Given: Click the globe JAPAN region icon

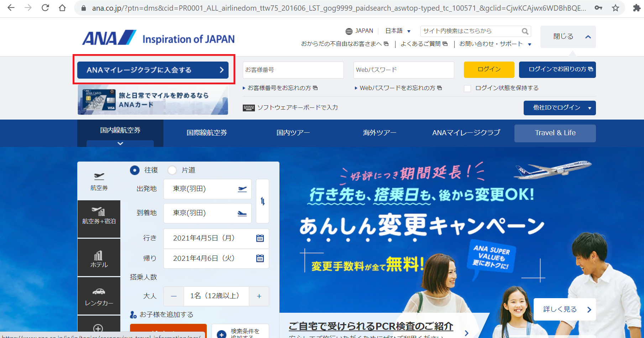Looking at the screenshot, I should click(x=349, y=31).
